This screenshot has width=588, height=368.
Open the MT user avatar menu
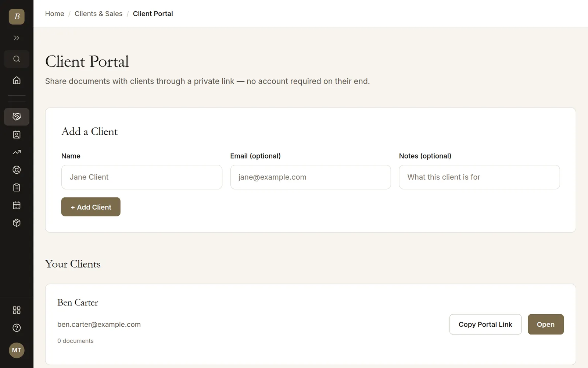[17, 350]
